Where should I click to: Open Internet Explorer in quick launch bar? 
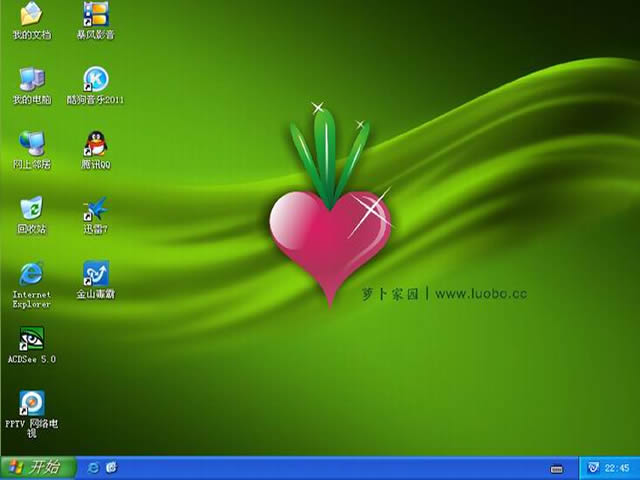(x=93, y=467)
